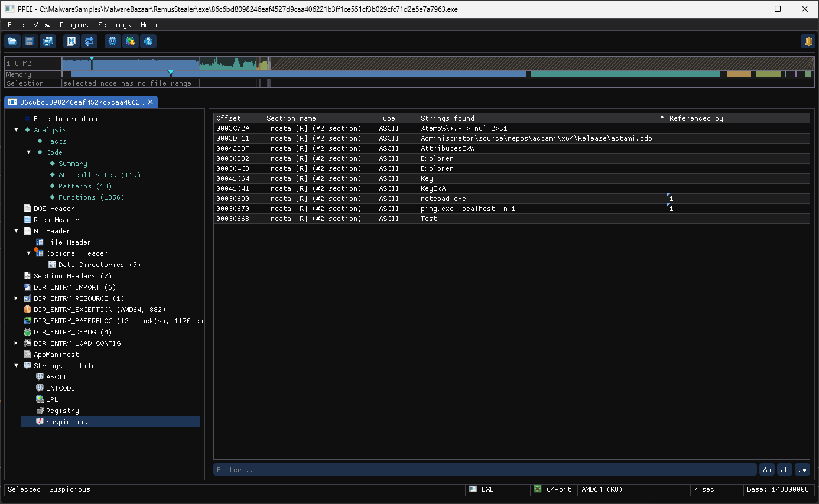This screenshot has width=819, height=504.
Task: Expand the DIR_ENTRY_RESOURCE tree node
Action: tap(17, 298)
